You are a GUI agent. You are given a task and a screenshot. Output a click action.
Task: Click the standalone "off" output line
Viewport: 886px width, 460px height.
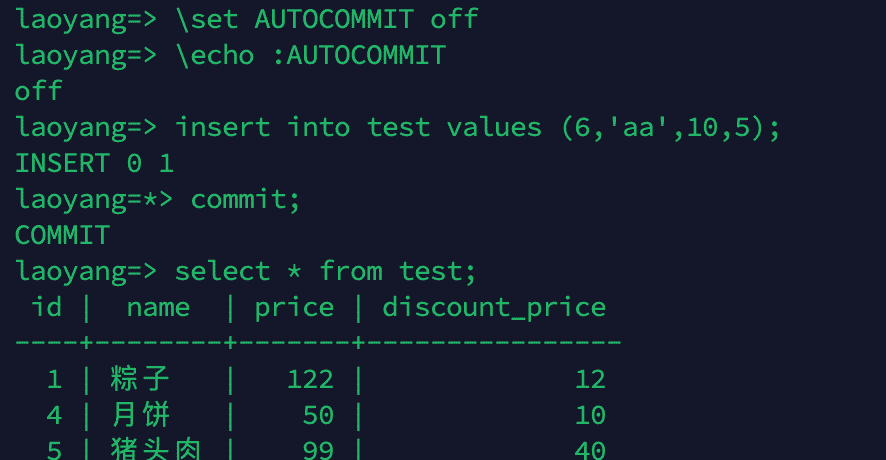(x=38, y=91)
